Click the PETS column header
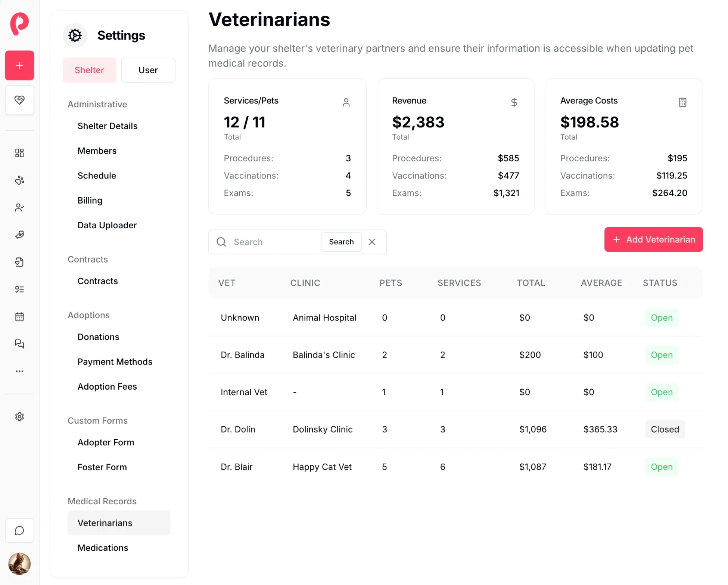728x585 pixels. [391, 283]
